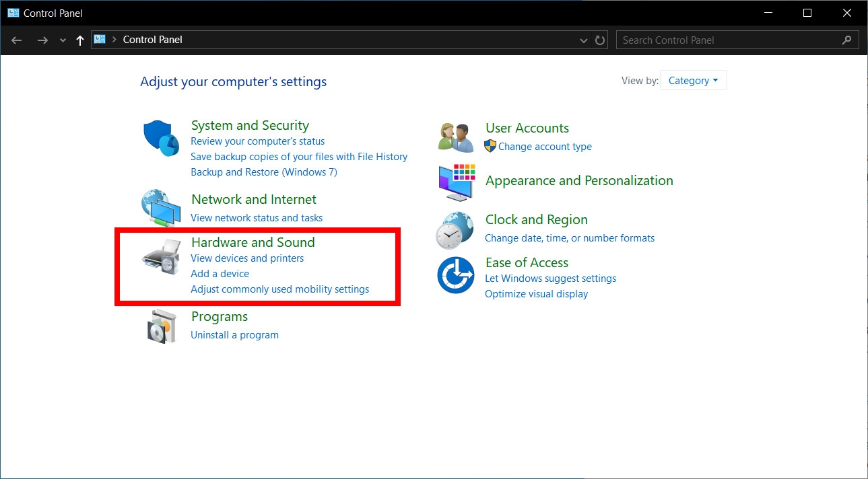Click Change account type link
Screen dimensions: 868x479
tap(545, 147)
